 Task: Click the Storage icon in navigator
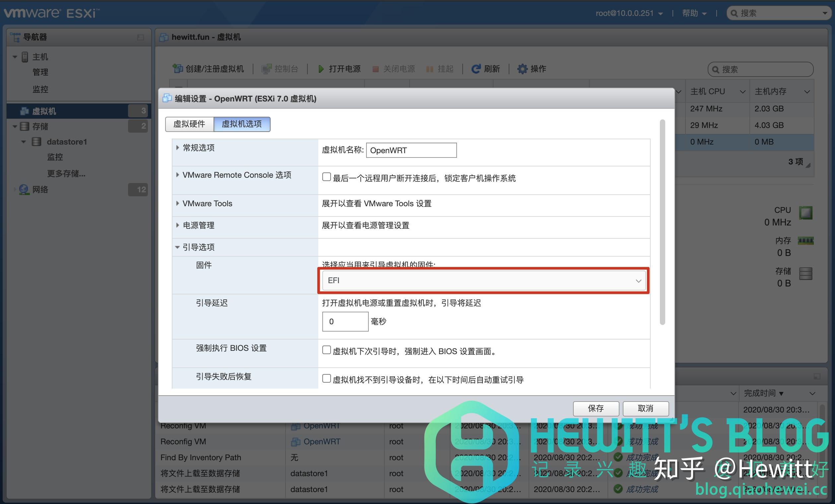[25, 126]
